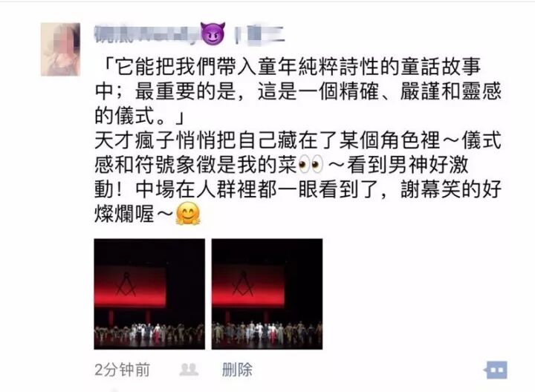The image size is (535, 392).
Task: Tap the purple devil emoji in username
Action: pyautogui.click(x=213, y=34)
